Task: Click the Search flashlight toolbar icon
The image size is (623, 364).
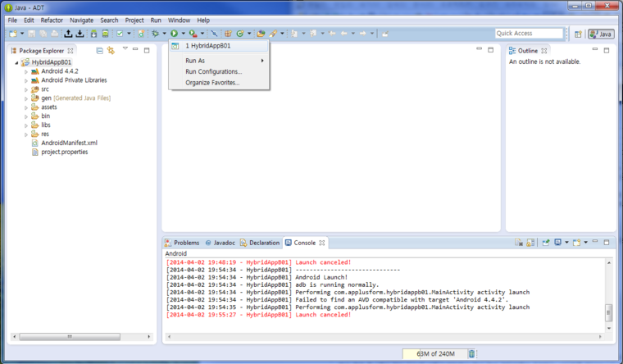Action: click(x=273, y=34)
